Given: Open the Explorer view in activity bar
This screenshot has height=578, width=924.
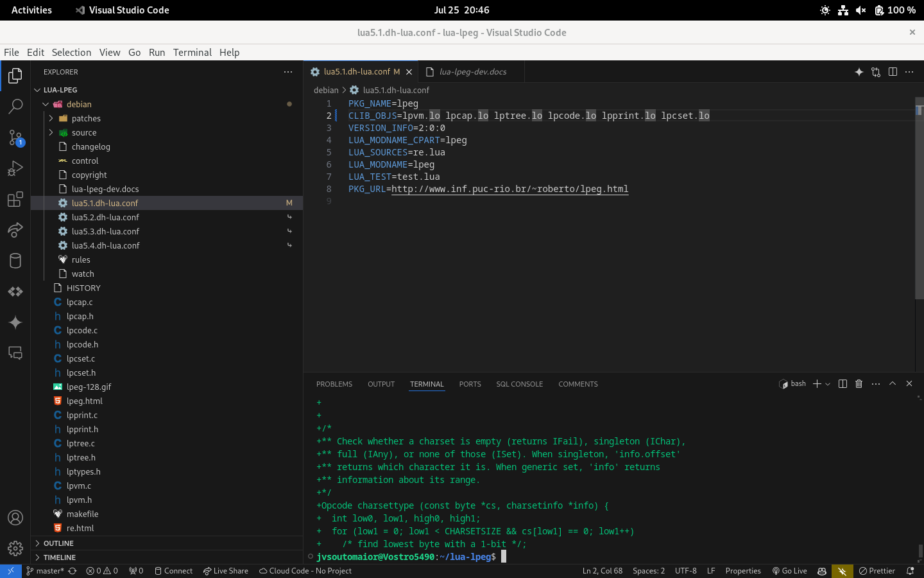Looking at the screenshot, I should 15,76.
